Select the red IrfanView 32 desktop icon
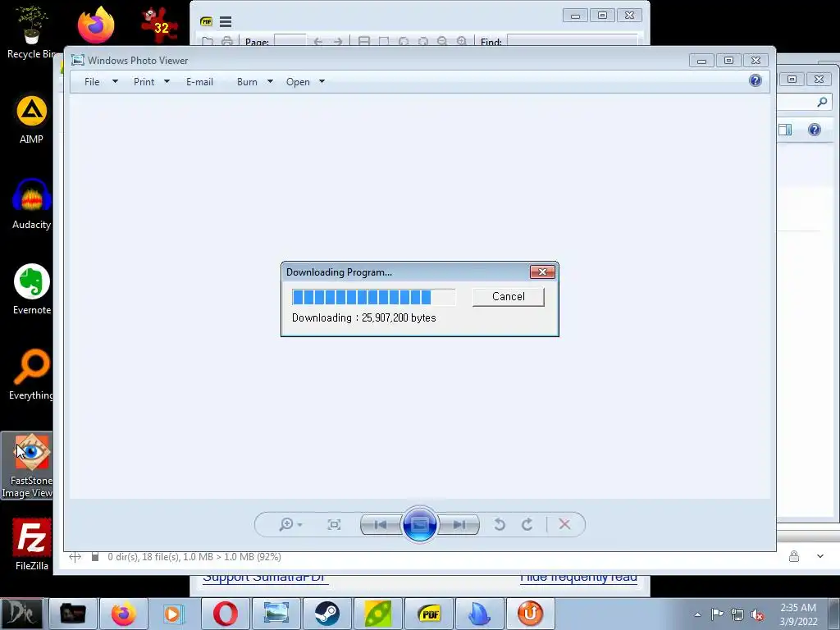 [x=159, y=25]
